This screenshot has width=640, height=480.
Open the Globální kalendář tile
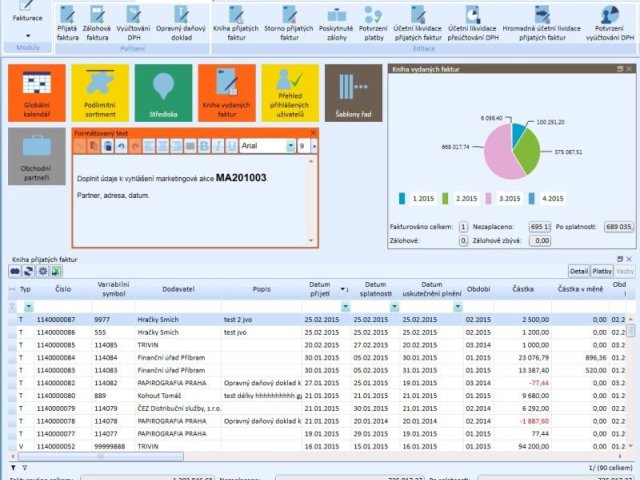tap(36, 93)
